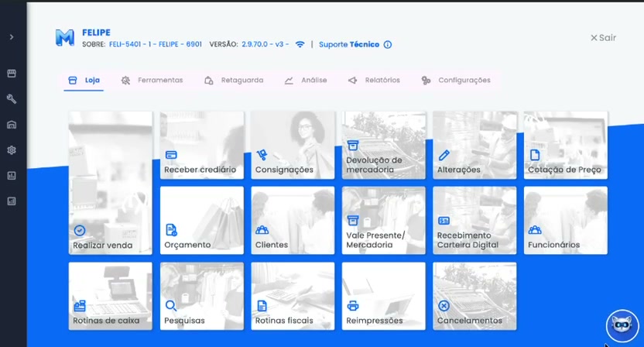This screenshot has height=347, width=644.
Task: Expand the left sidebar chevron arrow
Action: pyautogui.click(x=12, y=36)
